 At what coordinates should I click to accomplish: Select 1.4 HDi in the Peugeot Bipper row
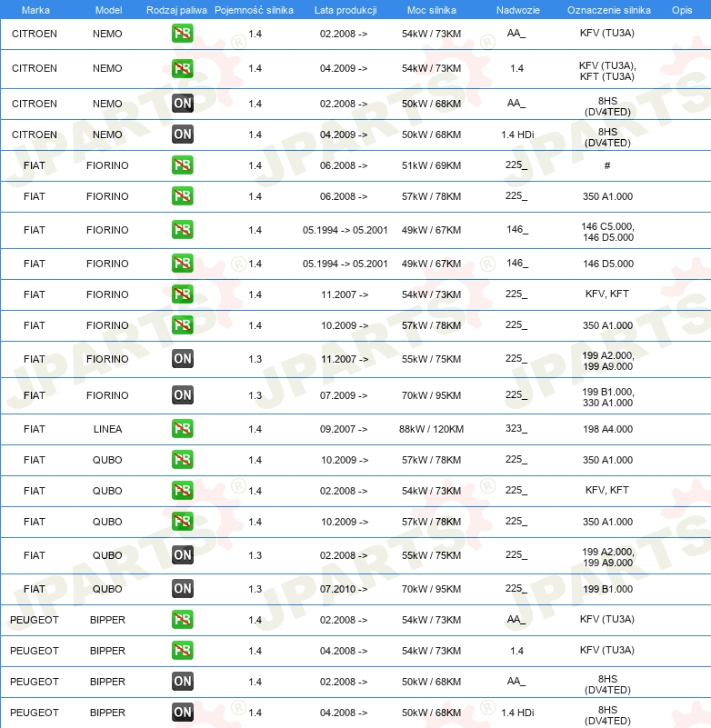(x=517, y=713)
